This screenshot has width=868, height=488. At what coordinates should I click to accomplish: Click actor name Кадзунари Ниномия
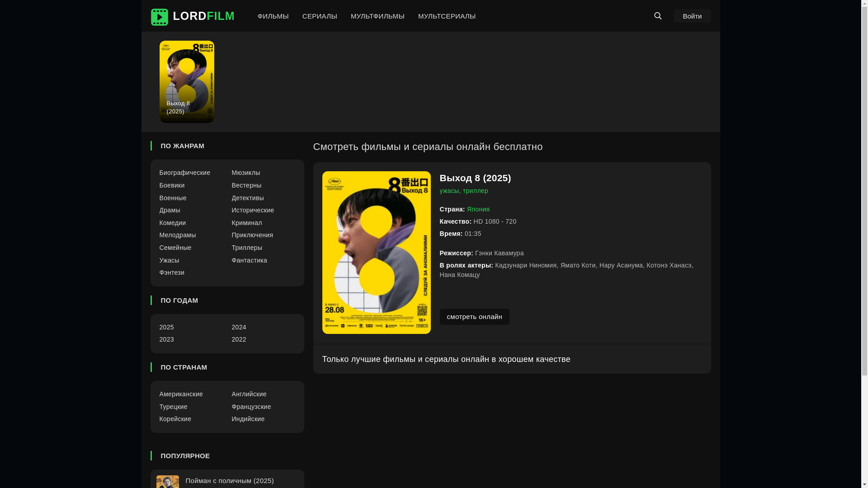(x=526, y=265)
